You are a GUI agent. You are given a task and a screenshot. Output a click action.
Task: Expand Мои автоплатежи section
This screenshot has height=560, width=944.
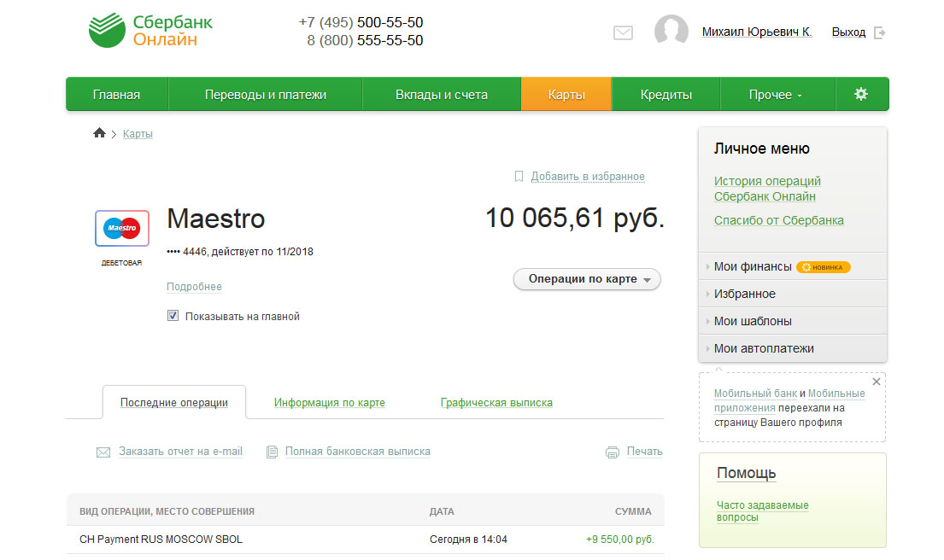pos(792,348)
